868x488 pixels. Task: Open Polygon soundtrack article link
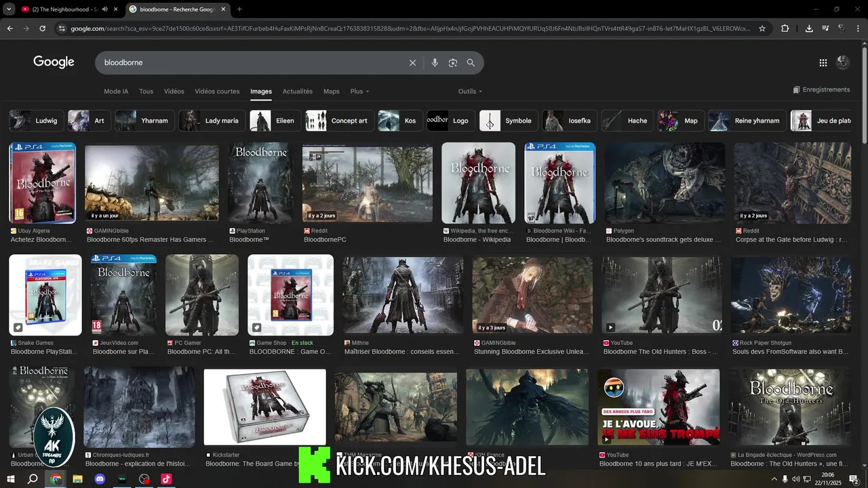coord(664,240)
